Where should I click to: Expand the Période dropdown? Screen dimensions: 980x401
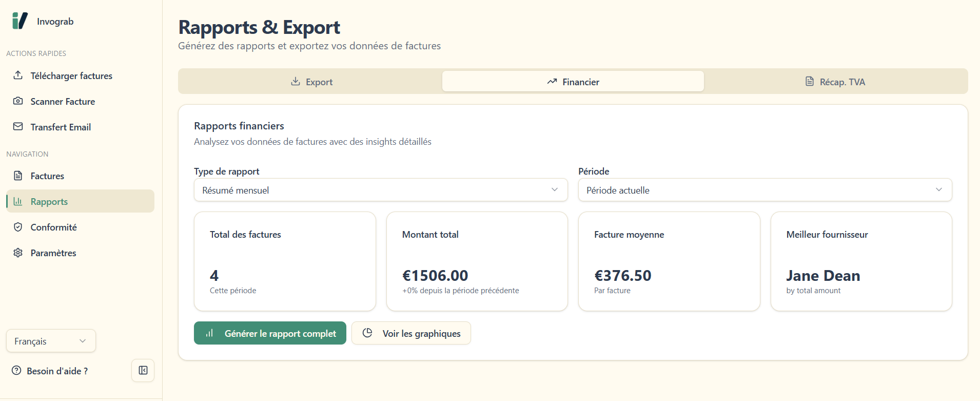click(765, 190)
